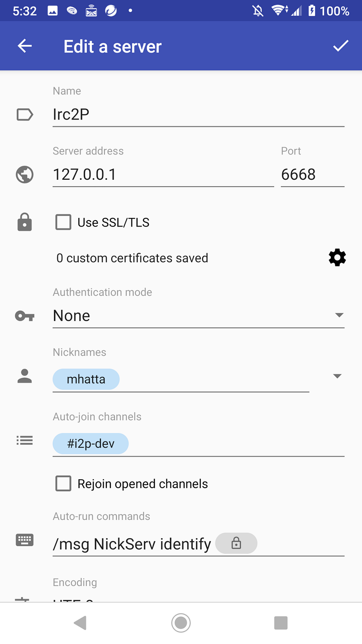Enable the Use SSL/TLS checkbox
This screenshot has height=644, width=362.
coord(63,222)
